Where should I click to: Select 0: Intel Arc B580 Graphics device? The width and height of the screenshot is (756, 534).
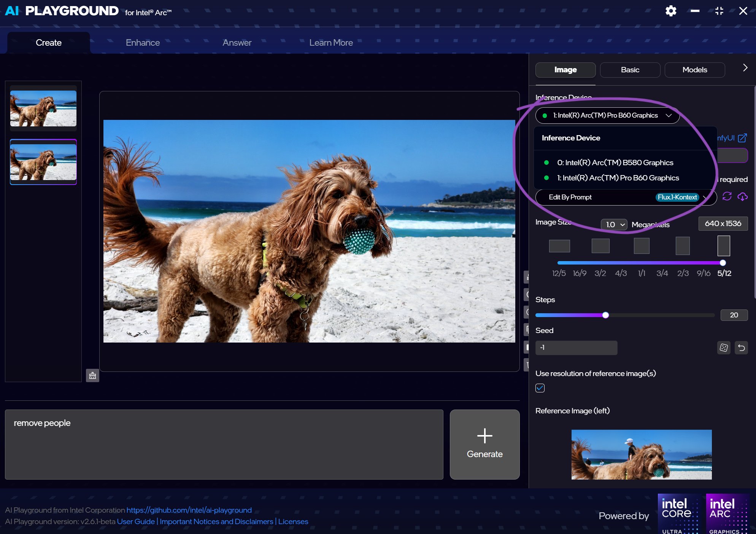click(x=615, y=163)
